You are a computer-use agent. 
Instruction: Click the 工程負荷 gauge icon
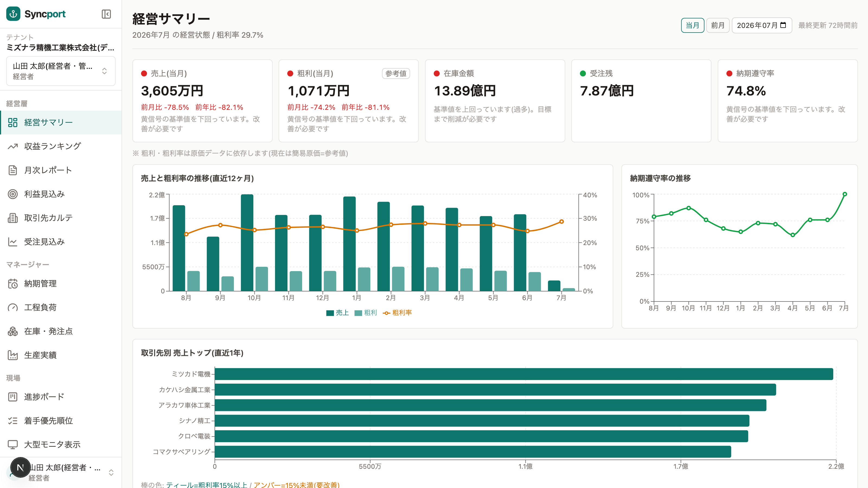click(13, 307)
